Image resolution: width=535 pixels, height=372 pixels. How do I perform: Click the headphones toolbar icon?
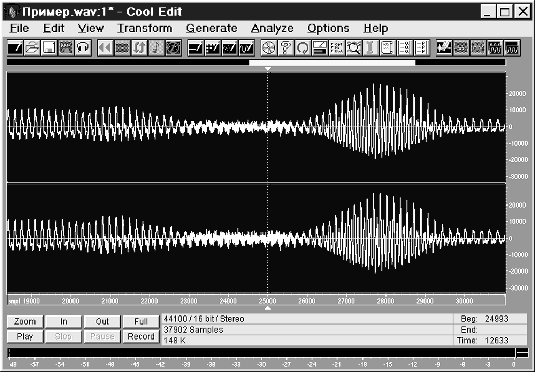pyautogui.click(x=83, y=48)
